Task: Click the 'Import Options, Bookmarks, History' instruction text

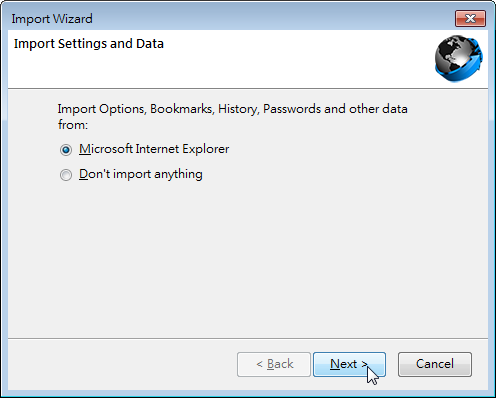Action: pos(158,109)
